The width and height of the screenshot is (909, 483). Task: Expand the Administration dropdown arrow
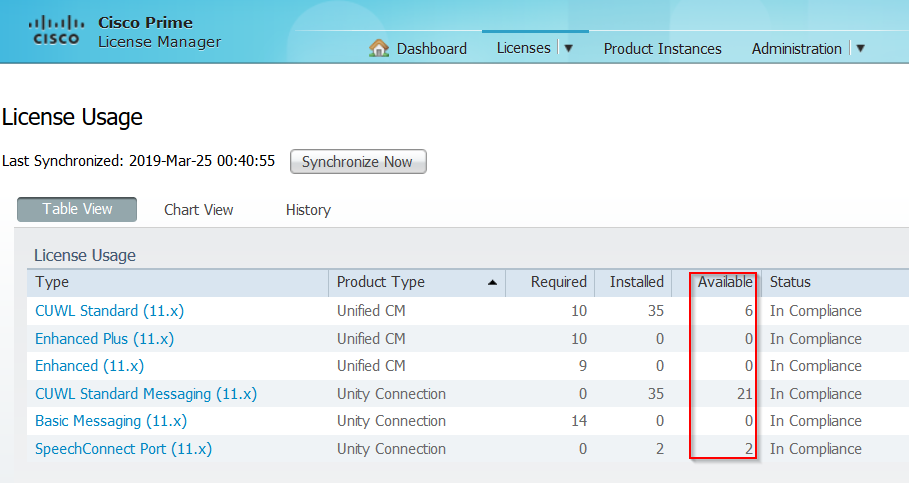coord(860,48)
